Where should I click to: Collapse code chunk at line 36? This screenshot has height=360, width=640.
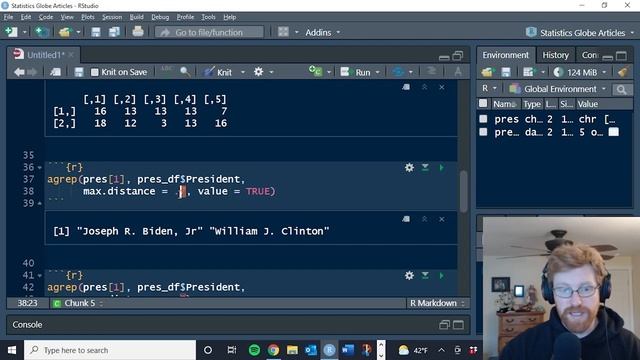[40, 167]
